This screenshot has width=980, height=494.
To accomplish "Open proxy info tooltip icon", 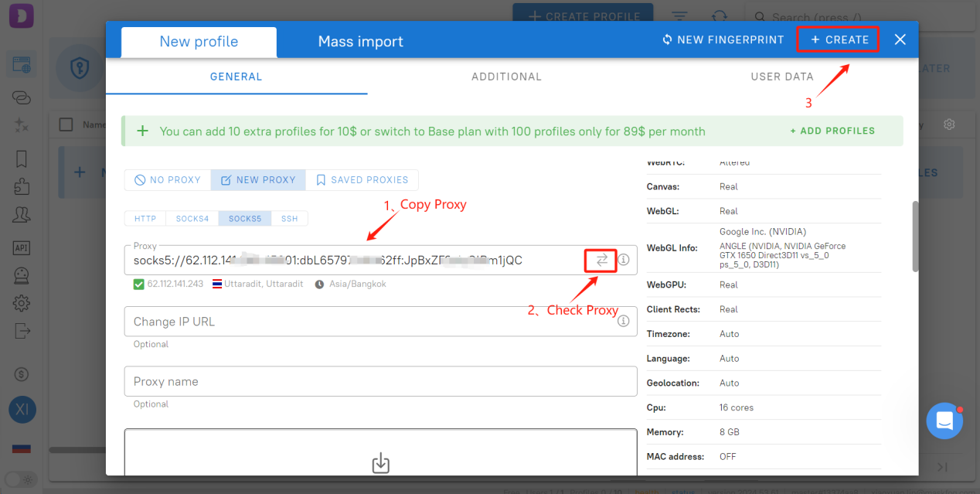I will click(623, 261).
